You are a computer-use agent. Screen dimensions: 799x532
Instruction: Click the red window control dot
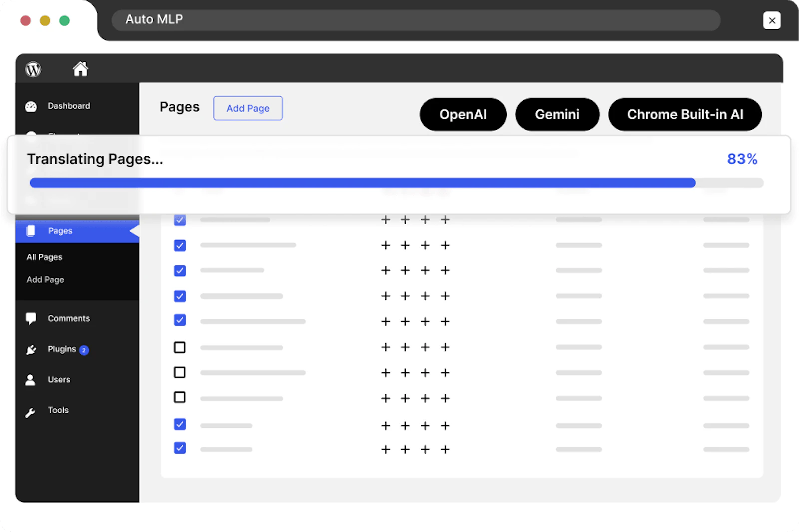click(x=26, y=20)
